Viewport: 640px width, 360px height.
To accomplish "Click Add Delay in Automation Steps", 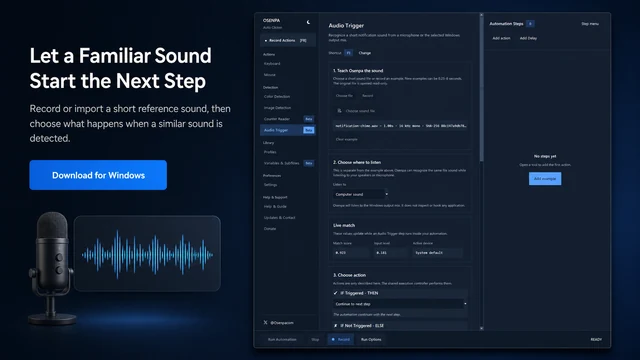I will [x=528, y=38].
